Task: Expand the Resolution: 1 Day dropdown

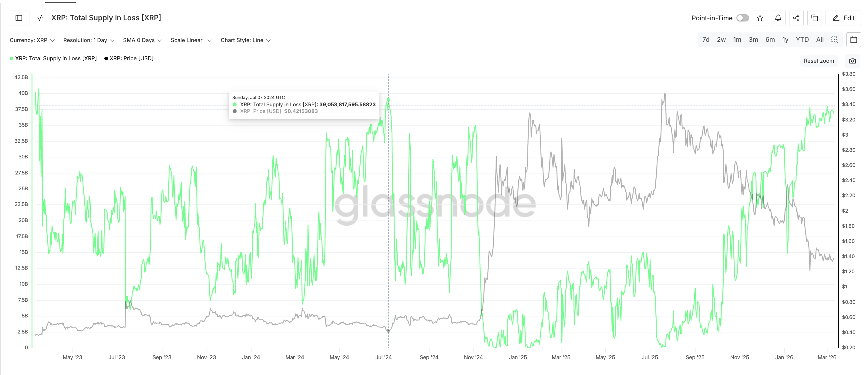Action: (89, 40)
